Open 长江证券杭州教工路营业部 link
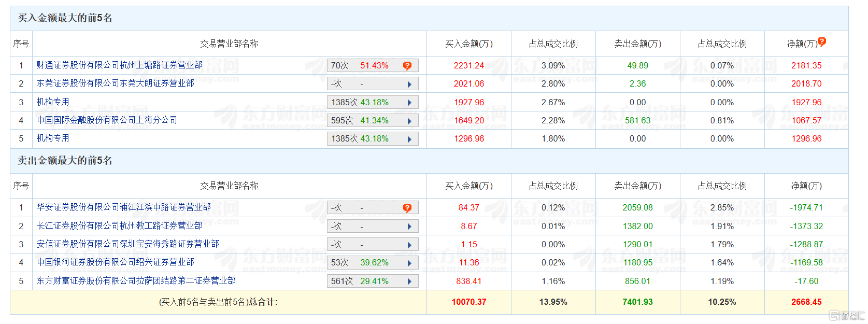The height and width of the screenshot is (324, 868). pos(119,226)
